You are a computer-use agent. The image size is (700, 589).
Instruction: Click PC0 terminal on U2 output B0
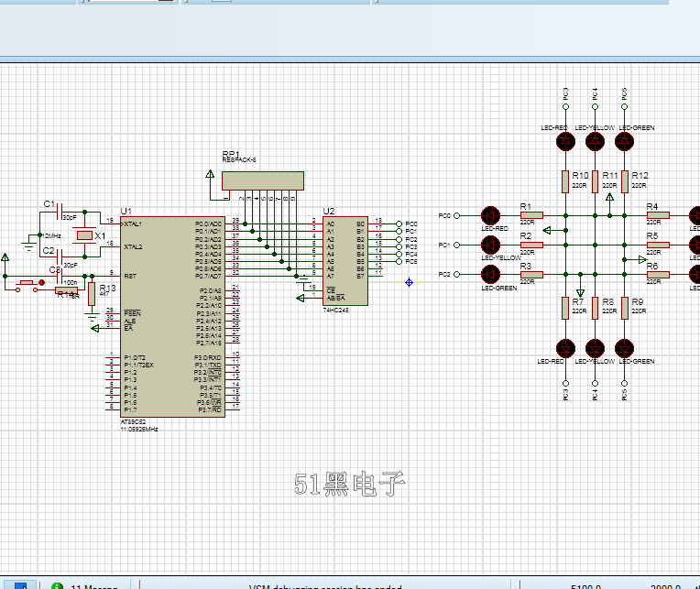pyautogui.click(x=399, y=224)
